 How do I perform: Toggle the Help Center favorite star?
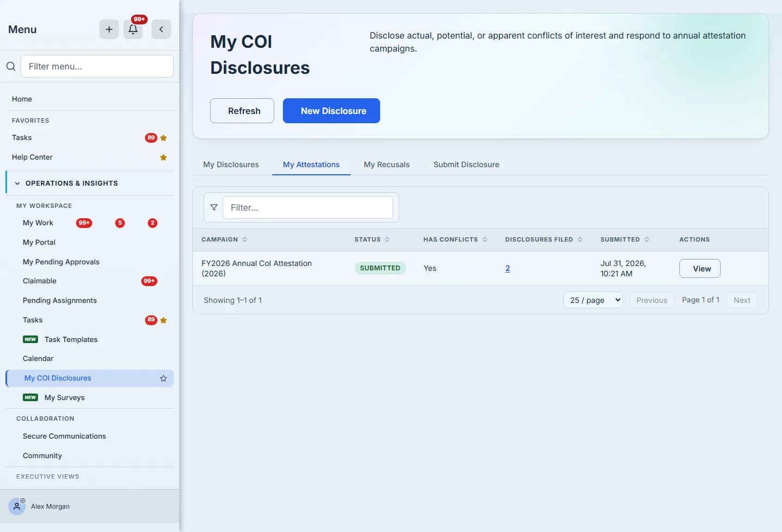click(163, 157)
